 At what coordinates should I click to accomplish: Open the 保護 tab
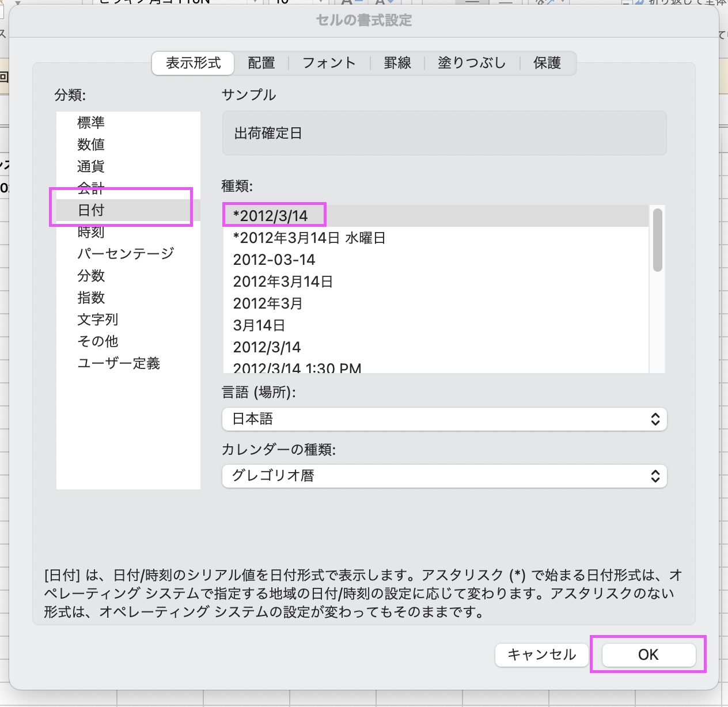point(547,63)
